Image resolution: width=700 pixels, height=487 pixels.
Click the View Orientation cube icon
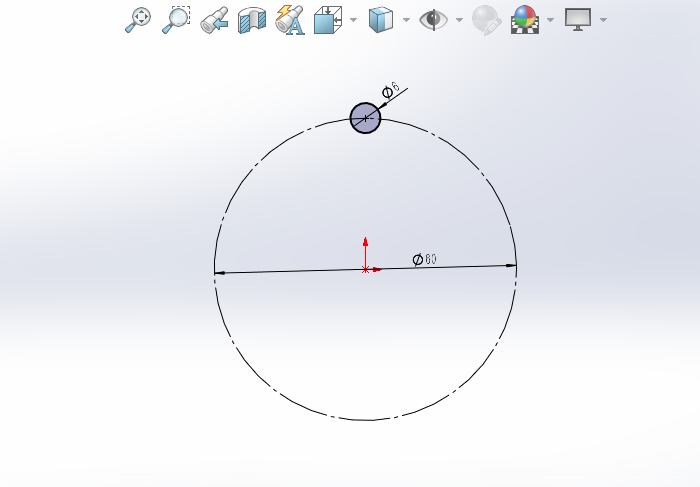(x=328, y=20)
